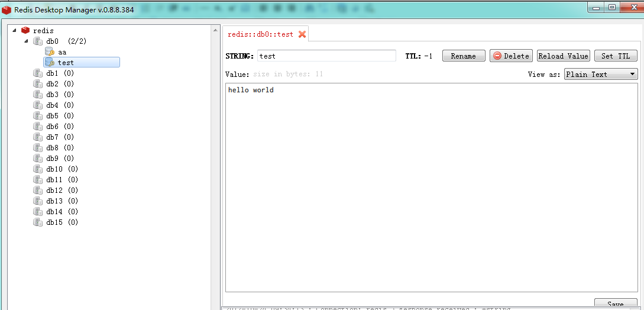Delete the test key
644x310 pixels.
[511, 56]
